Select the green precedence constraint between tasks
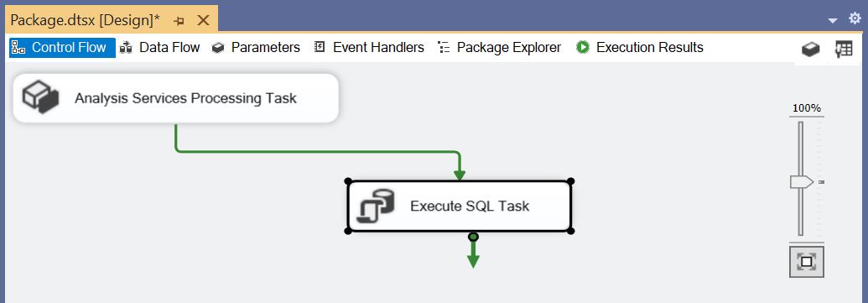This screenshot has width=868, height=303. [315, 151]
